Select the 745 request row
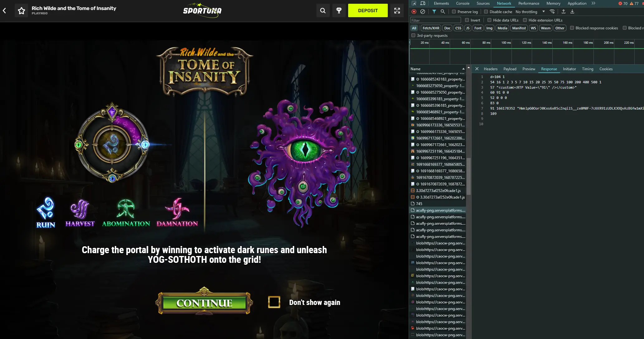The image size is (644, 339). (x=438, y=204)
